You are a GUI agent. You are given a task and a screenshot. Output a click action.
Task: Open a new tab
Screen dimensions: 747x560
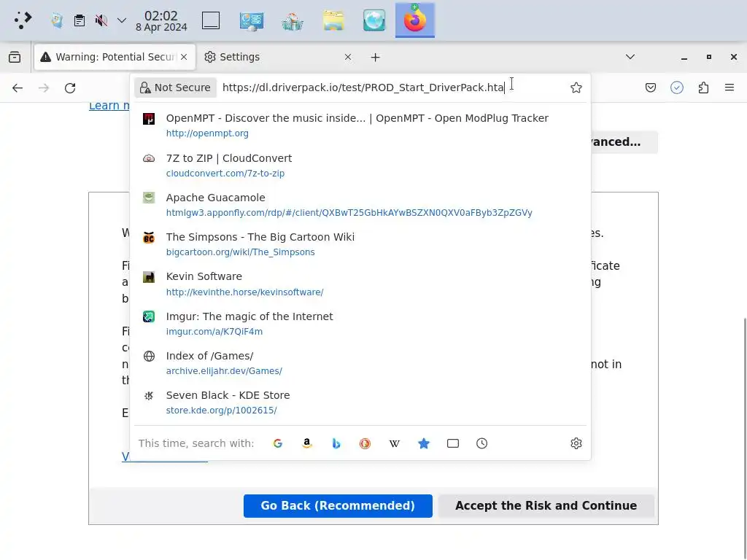(376, 57)
